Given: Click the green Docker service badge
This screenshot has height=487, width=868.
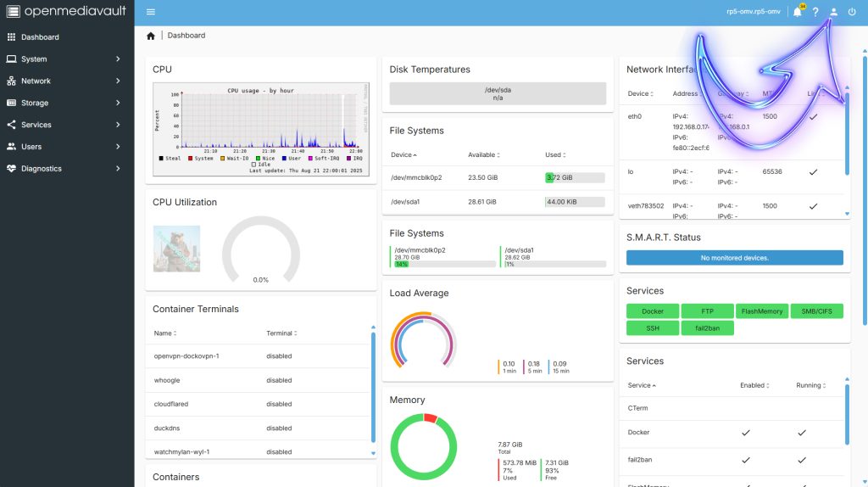Looking at the screenshot, I should coord(653,311).
